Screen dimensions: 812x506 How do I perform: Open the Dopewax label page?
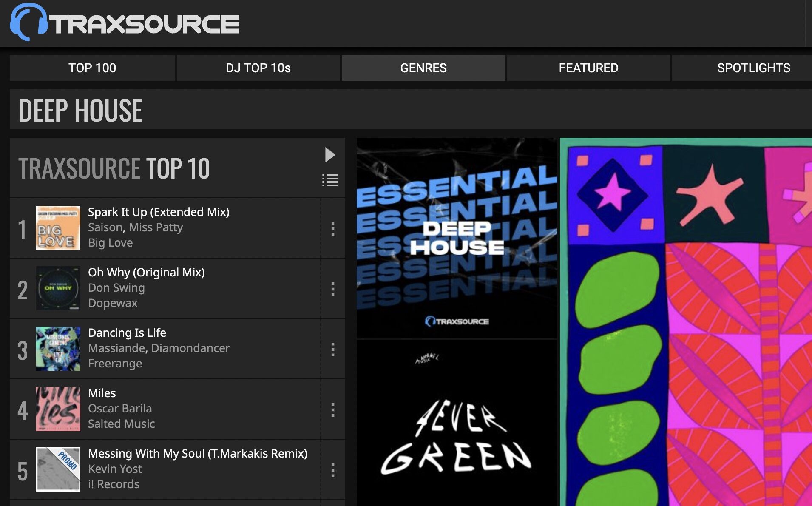(113, 303)
